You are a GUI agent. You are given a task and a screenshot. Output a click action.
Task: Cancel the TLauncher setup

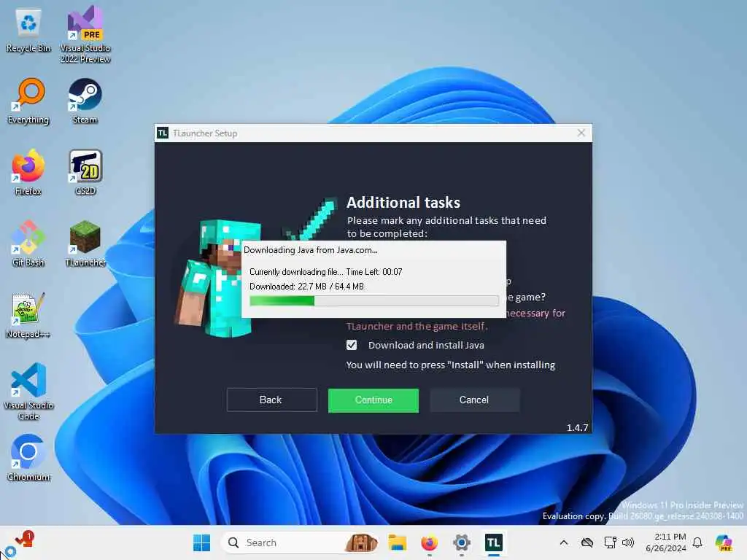[474, 400]
